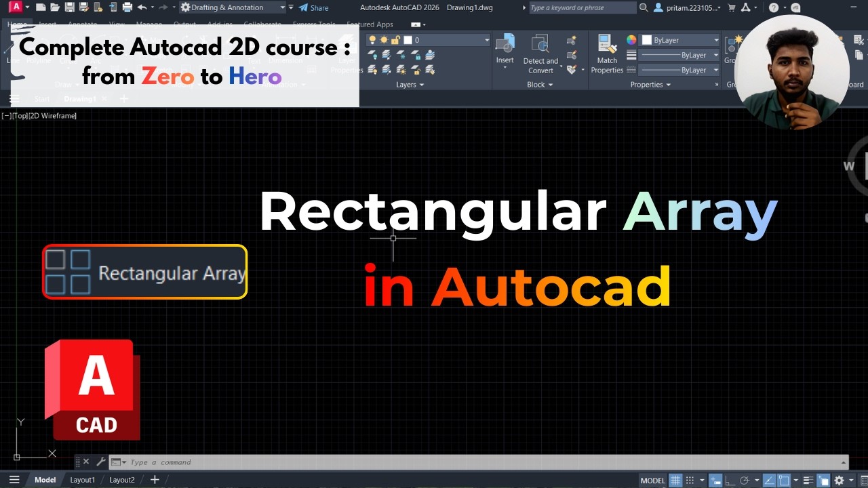This screenshot has width=868, height=488.
Task: Toggle Ortho mode in status bar
Action: pos(730,480)
